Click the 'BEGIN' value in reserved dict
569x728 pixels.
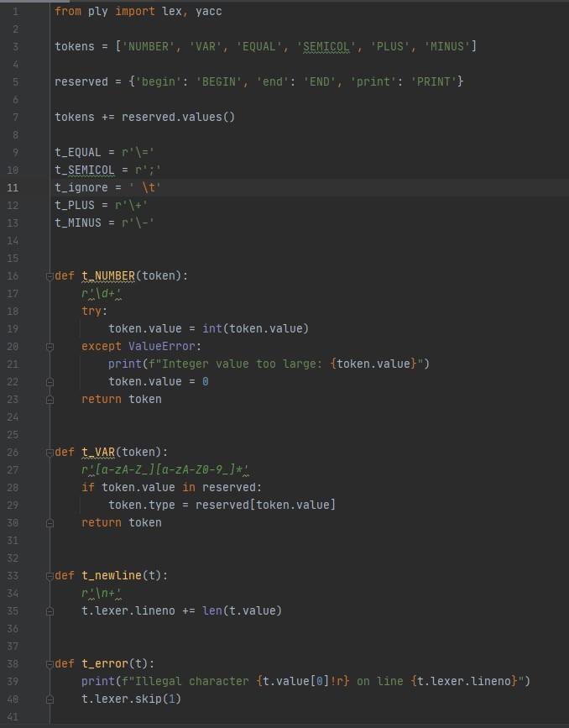click(x=218, y=81)
